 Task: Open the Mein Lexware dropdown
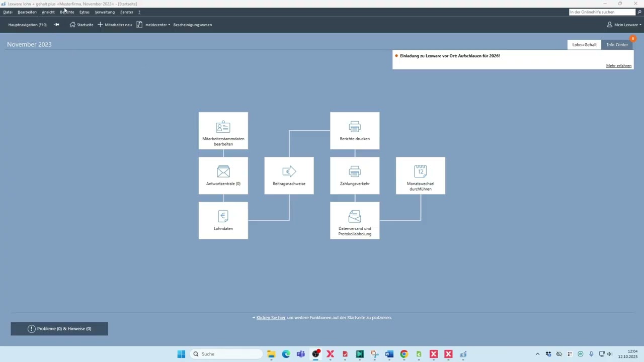(624, 25)
